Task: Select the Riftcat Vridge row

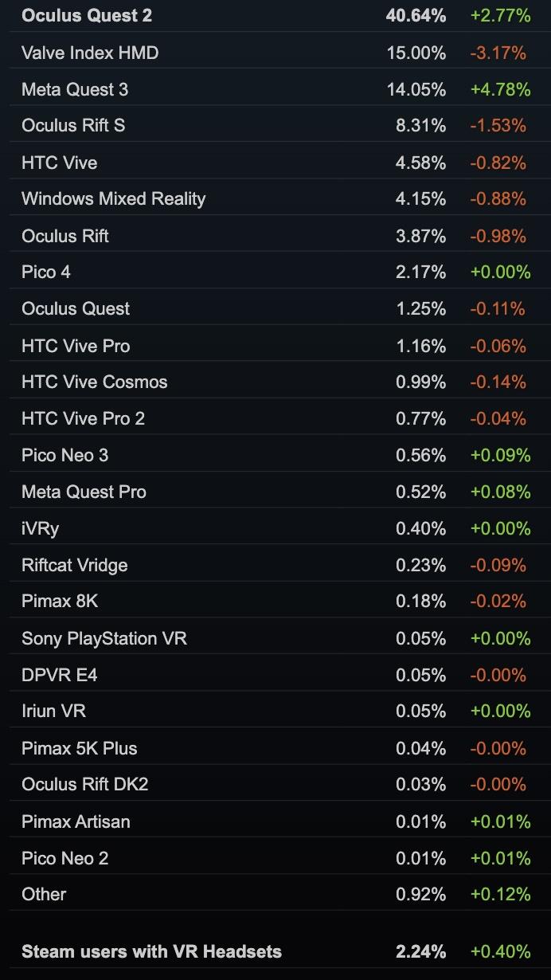Action: [x=75, y=565]
